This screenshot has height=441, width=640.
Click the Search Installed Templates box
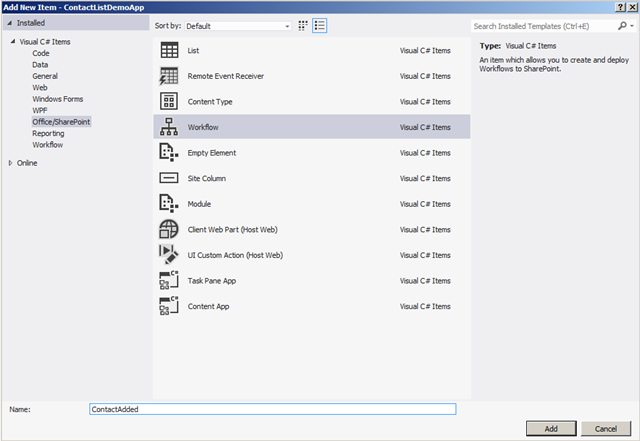click(544, 26)
